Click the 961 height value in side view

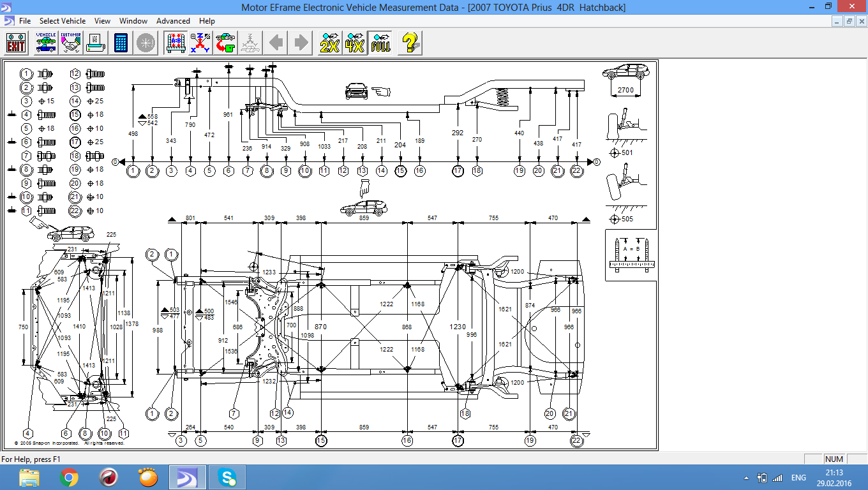pos(228,115)
